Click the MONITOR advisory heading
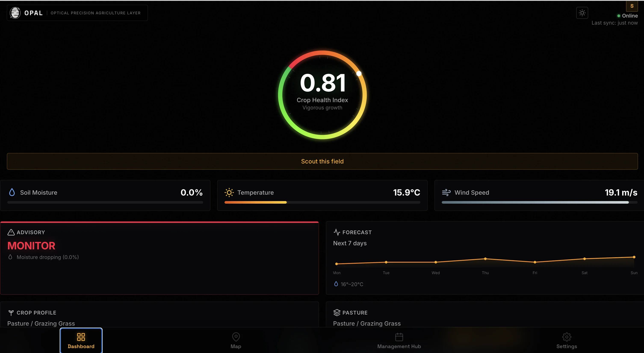 pyautogui.click(x=31, y=246)
